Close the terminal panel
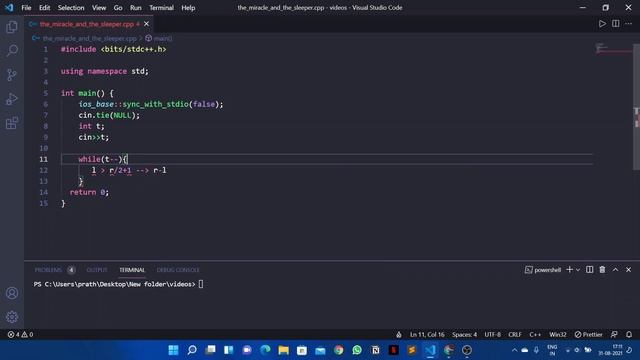This screenshot has width=640, height=360. pyautogui.click(x=629, y=269)
